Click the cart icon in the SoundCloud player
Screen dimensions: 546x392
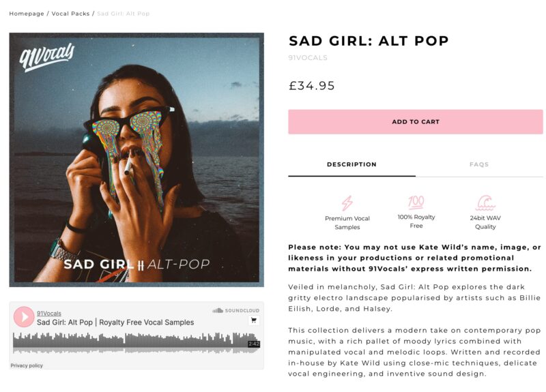[254, 320]
